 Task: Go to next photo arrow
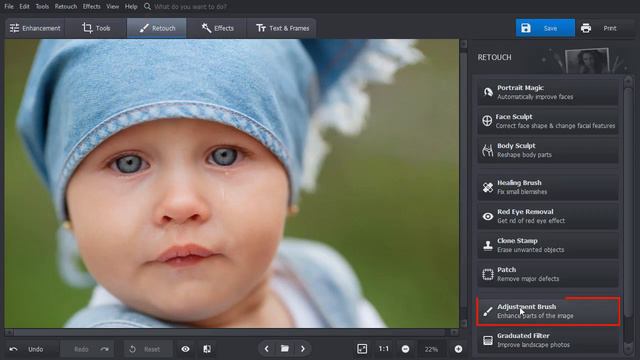tap(303, 349)
